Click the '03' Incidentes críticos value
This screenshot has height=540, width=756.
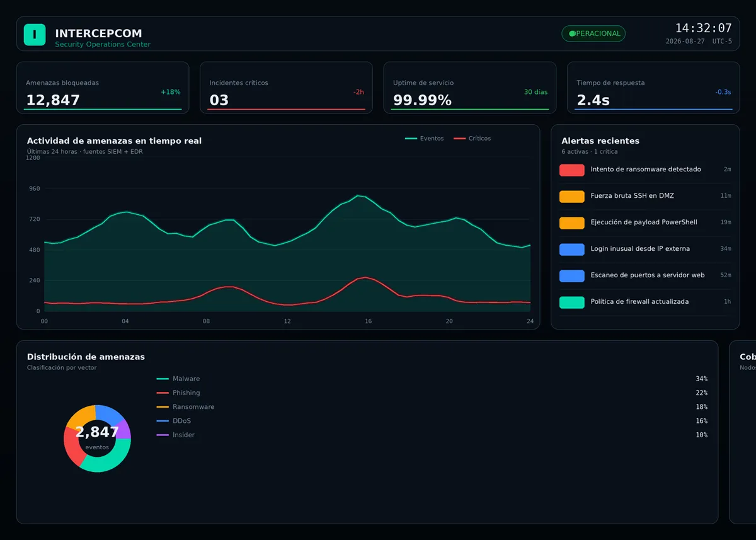tap(219, 100)
